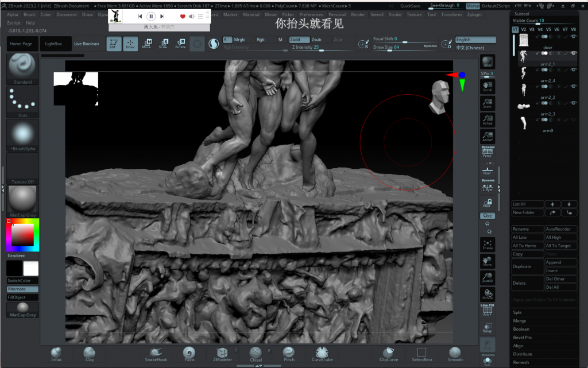
Task: Expand the Split section in Subtool panel
Action: click(517, 312)
